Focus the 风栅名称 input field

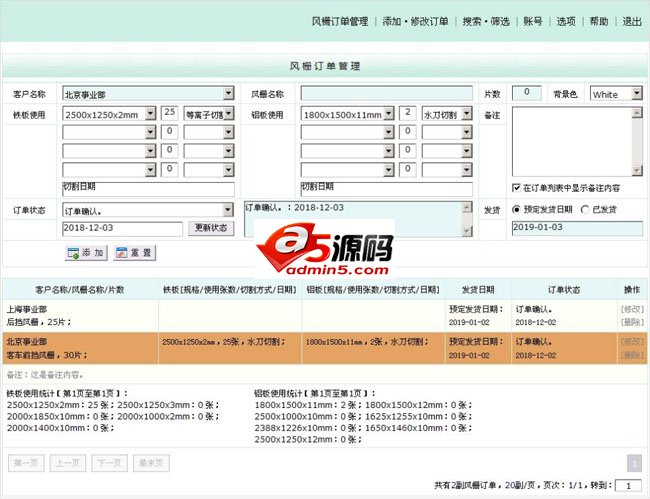point(386,93)
